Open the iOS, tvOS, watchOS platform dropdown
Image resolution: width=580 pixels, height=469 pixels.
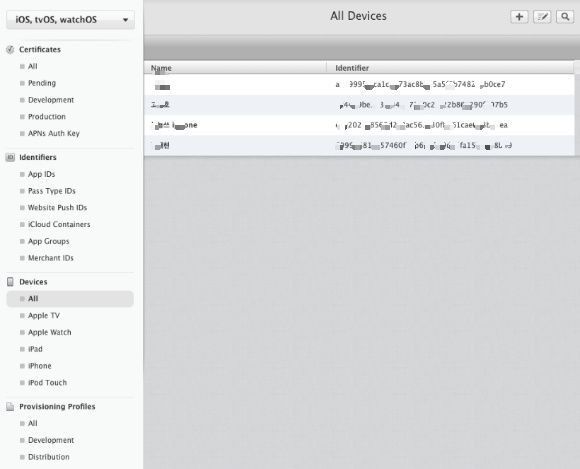point(70,20)
